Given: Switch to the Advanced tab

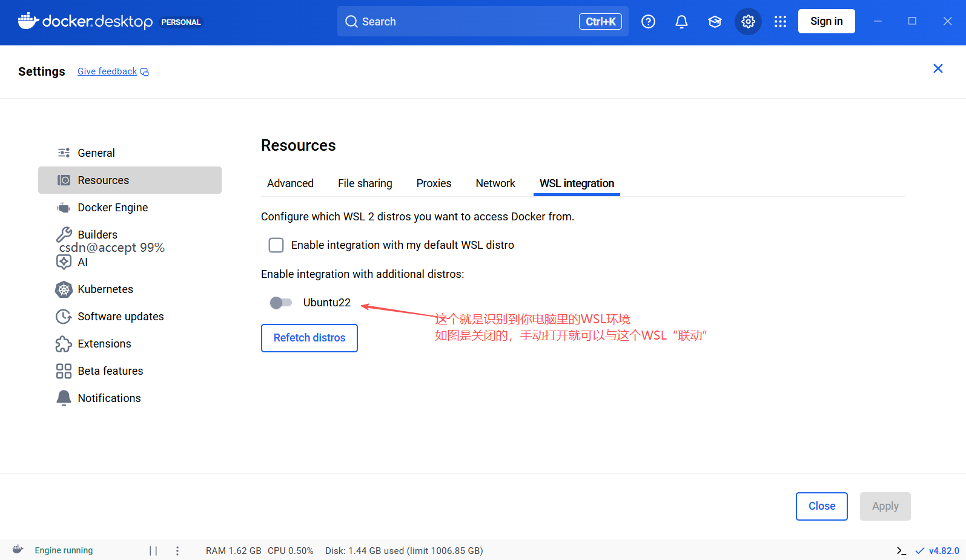Looking at the screenshot, I should click(290, 183).
